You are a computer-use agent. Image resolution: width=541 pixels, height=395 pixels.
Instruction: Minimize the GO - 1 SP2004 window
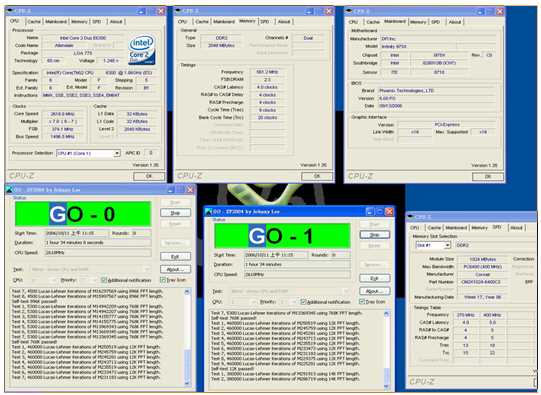click(x=370, y=211)
